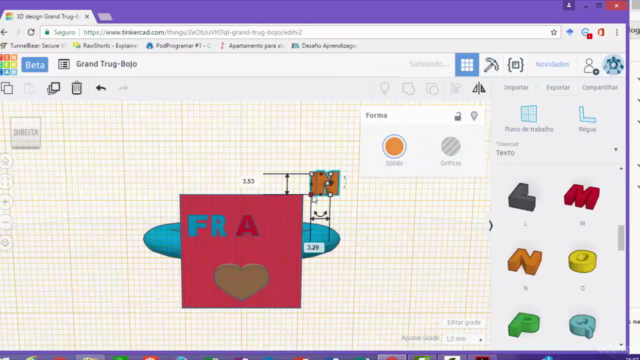Switch to 3D design grid view
Viewport: 640px width, 360px height.
click(x=467, y=64)
